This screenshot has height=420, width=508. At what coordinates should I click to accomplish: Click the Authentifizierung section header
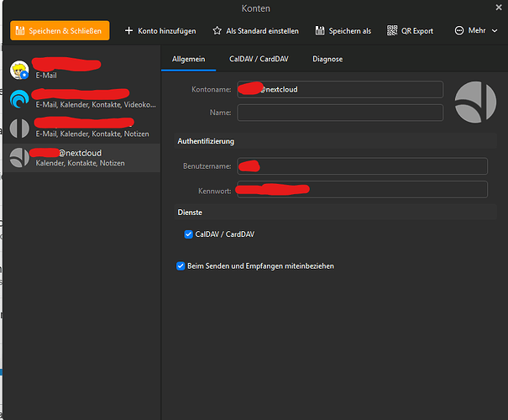pos(335,141)
